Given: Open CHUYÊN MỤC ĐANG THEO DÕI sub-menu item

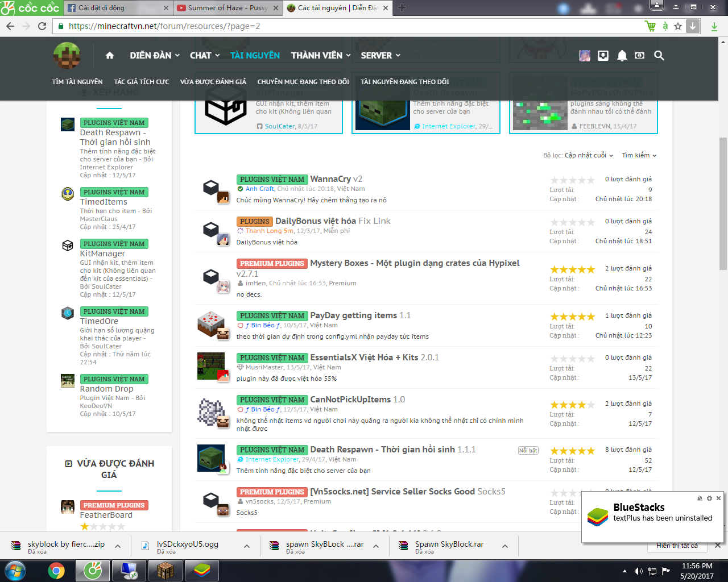Looking at the screenshot, I should point(303,82).
